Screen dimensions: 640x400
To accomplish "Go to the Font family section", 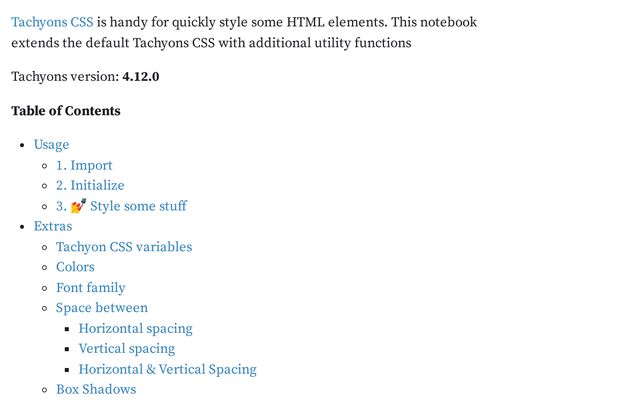I will pos(90,288).
